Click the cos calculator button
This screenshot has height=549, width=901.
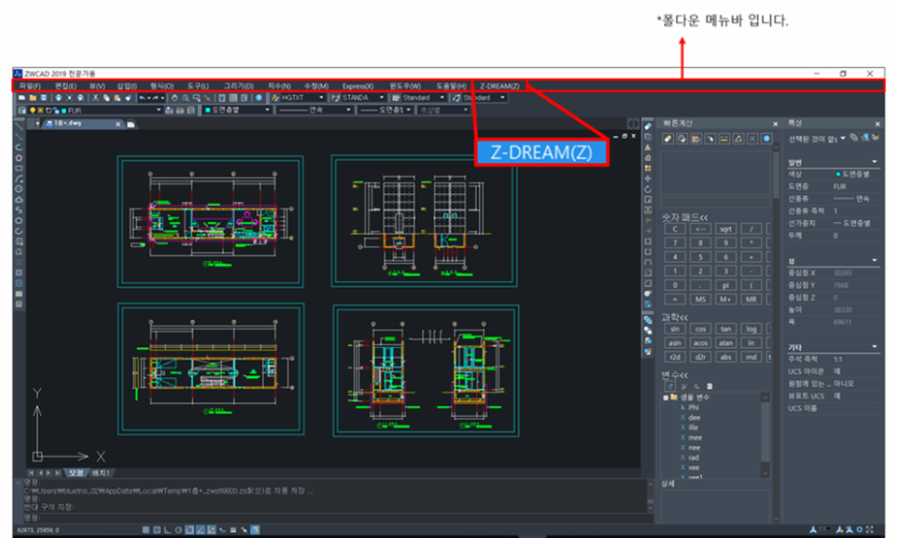(700, 329)
